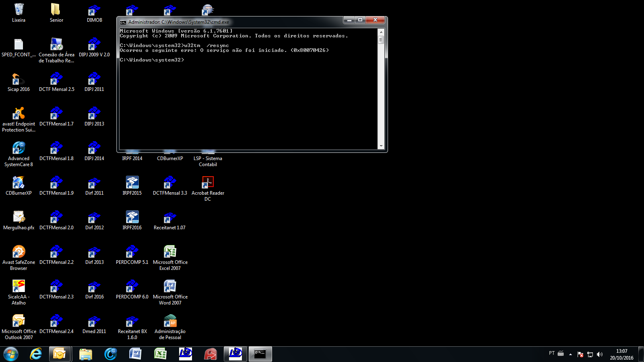Select the SPED_FCONT file icon

click(19, 47)
